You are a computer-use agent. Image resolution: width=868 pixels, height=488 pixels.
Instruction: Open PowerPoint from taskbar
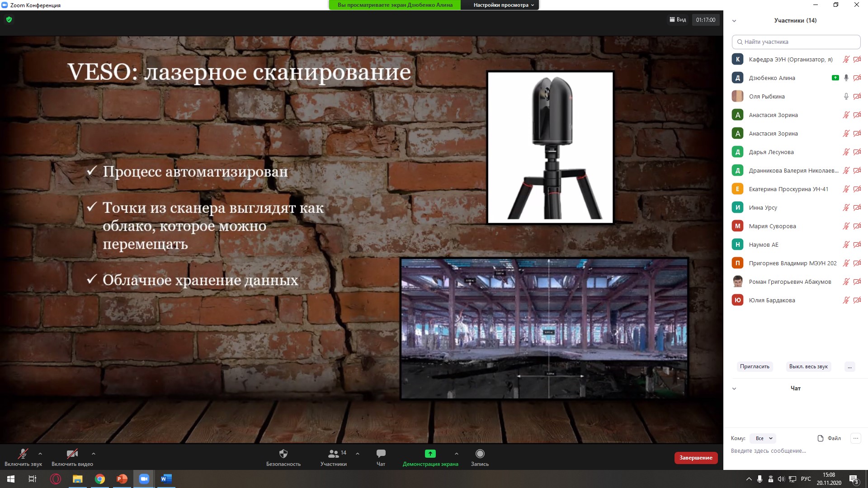pos(122,479)
